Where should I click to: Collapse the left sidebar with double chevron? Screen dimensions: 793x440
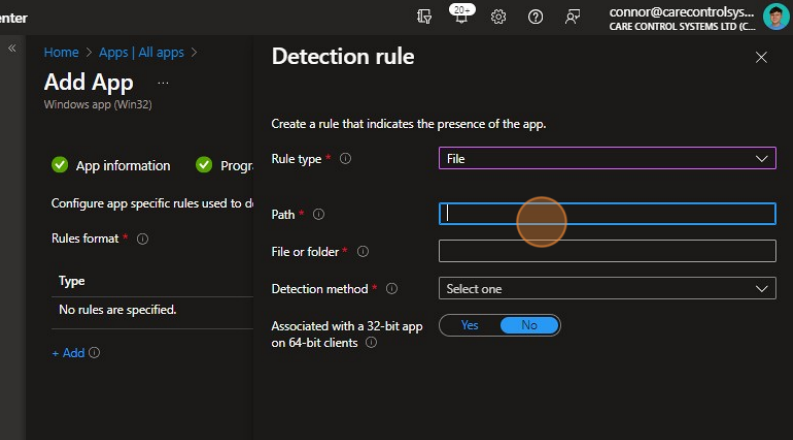[13, 48]
